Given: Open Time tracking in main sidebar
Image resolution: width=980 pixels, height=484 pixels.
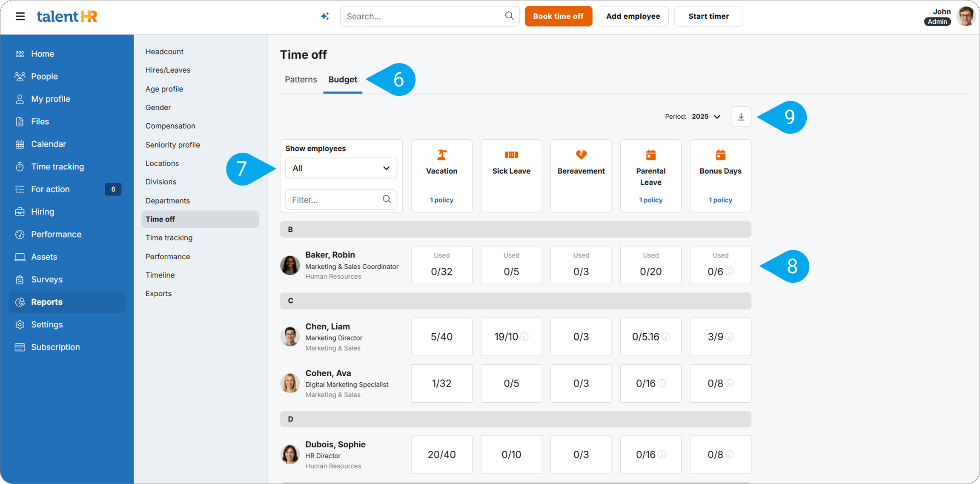Looking at the screenshot, I should coord(57,166).
